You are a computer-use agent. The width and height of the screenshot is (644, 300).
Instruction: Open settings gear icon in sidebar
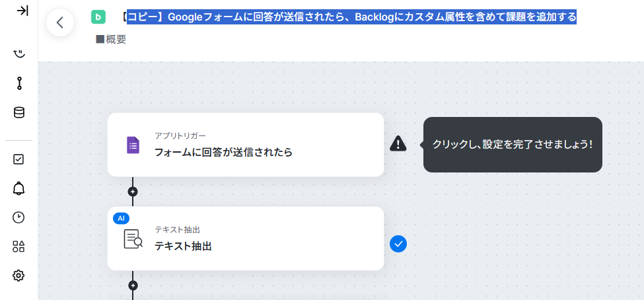(x=19, y=276)
